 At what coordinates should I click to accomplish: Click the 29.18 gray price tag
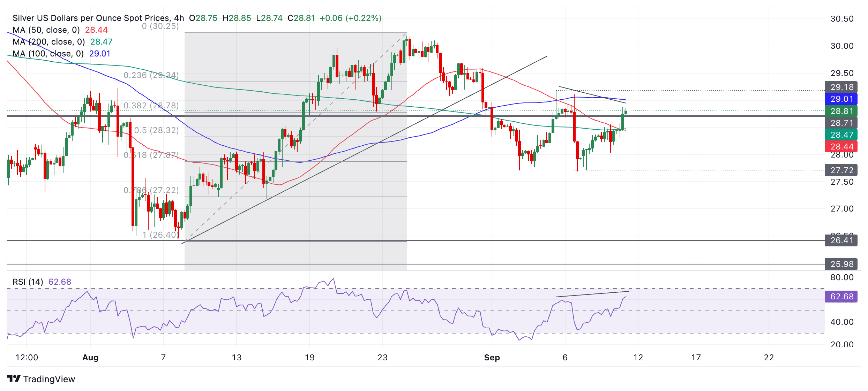click(x=841, y=87)
